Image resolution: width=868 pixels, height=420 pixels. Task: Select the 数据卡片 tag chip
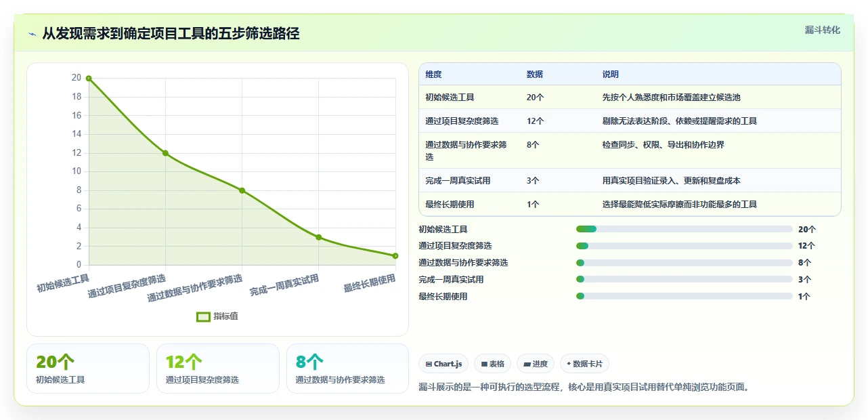(x=584, y=364)
